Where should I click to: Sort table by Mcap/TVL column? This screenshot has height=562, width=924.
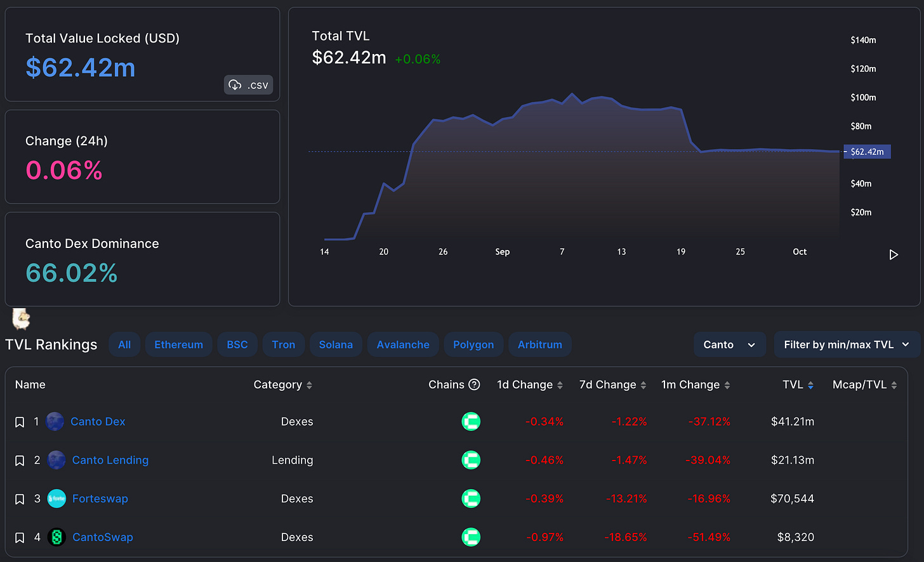pyautogui.click(x=865, y=384)
